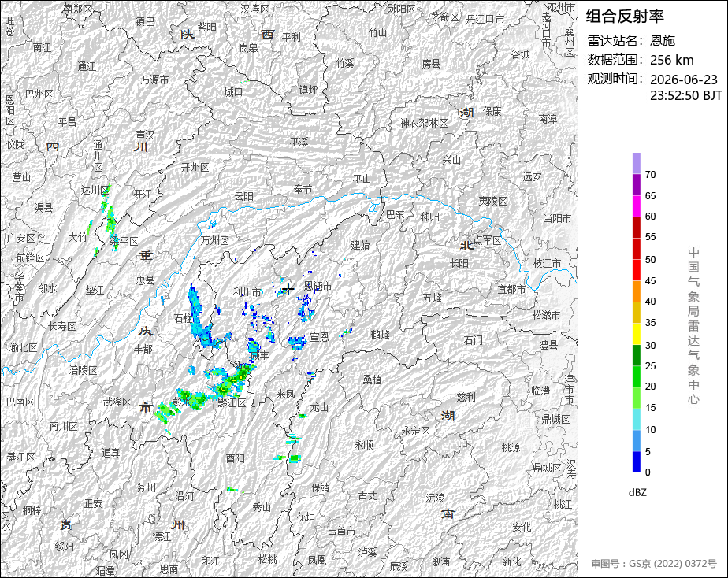
Task: Click the 镇坪 map label
Action: pos(308,90)
